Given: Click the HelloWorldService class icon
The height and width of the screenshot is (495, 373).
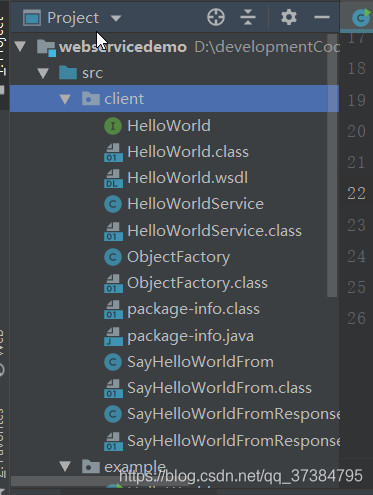Looking at the screenshot, I should 113,204.
